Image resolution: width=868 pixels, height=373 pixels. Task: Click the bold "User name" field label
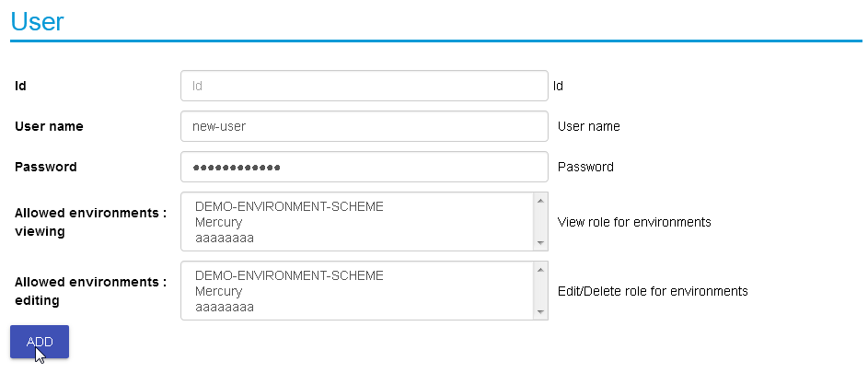pos(50,126)
